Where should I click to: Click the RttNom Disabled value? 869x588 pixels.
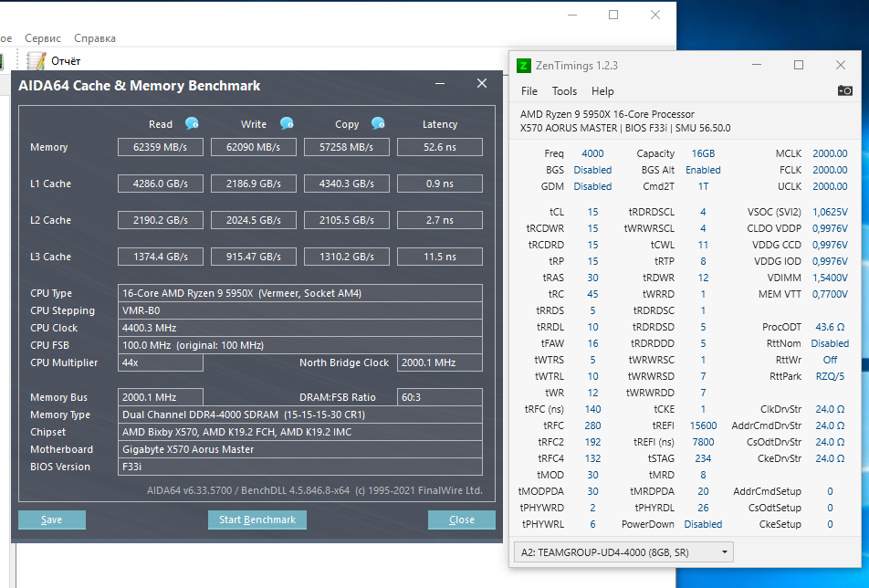tap(830, 343)
